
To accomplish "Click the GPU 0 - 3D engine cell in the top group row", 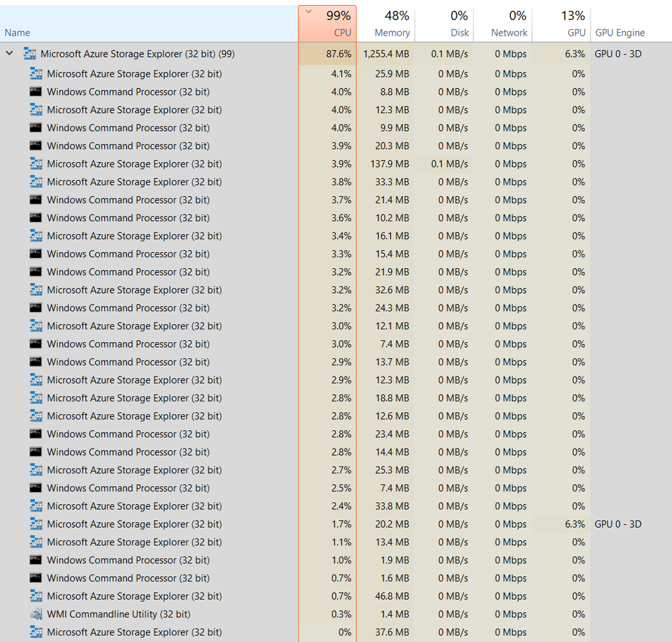I will (x=618, y=54).
